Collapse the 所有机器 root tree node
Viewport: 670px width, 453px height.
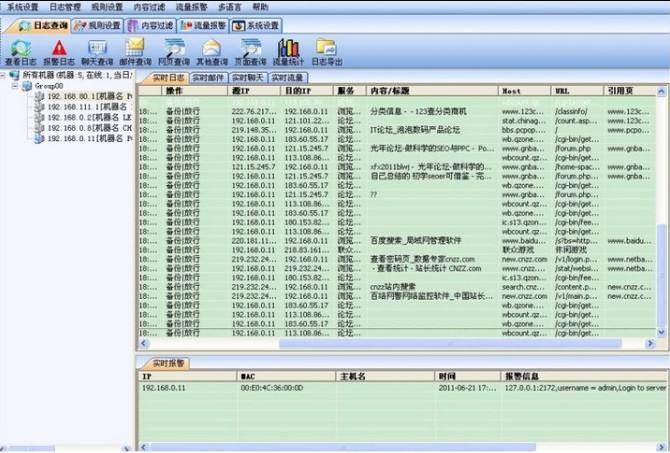[x=3, y=75]
